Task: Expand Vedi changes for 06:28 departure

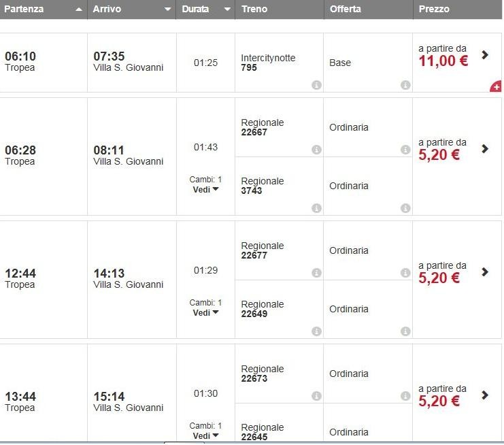Action: (205, 189)
